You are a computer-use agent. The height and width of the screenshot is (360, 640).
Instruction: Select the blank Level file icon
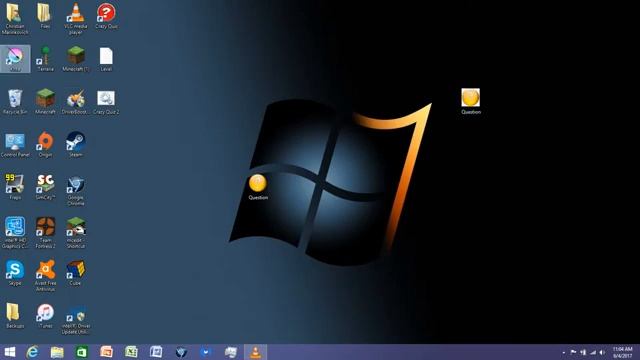pos(106,59)
